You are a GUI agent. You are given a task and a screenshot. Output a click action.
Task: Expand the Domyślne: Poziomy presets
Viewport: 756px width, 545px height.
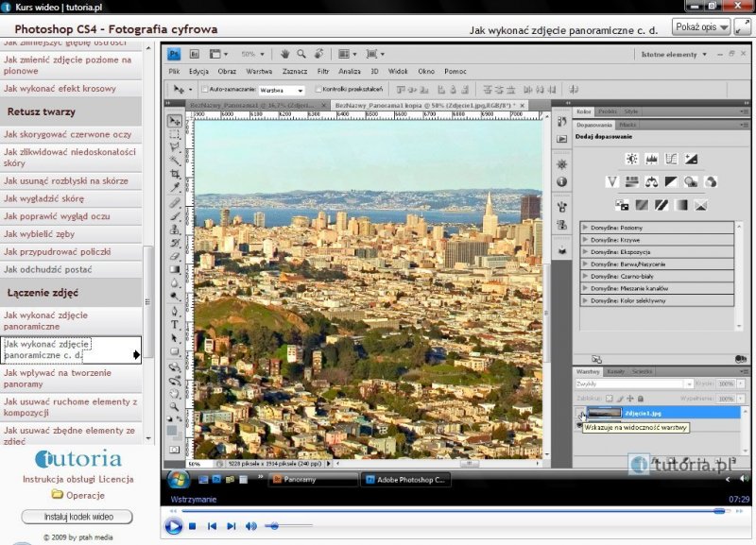[585, 228]
